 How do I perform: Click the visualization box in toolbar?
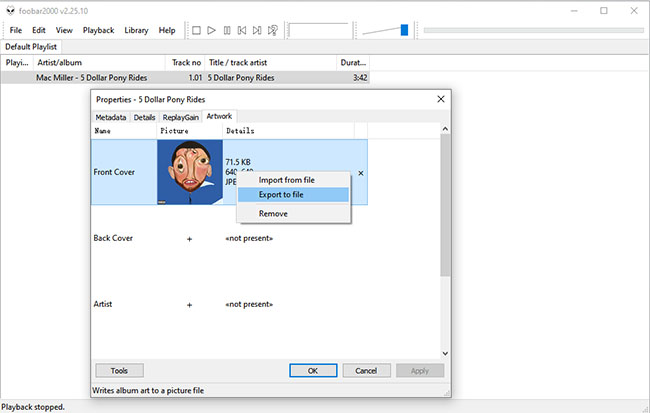pos(319,30)
